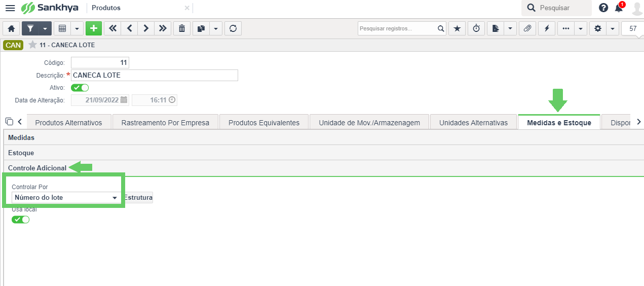This screenshot has height=286, width=644.
Task: Mark record as favorite with star button
Action: [x=457, y=28]
